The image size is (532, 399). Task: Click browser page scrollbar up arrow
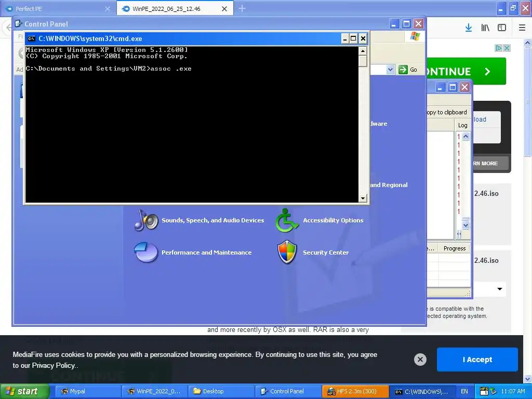[528, 43]
